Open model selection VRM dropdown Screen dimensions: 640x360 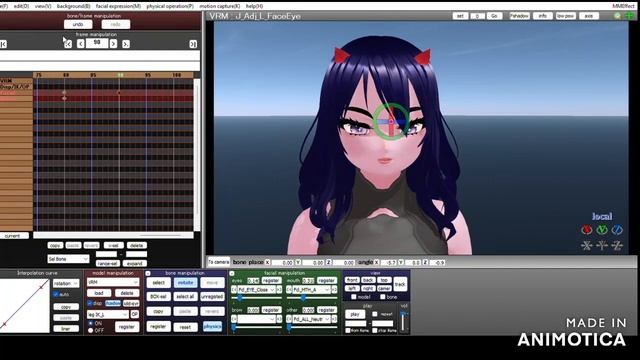113,282
